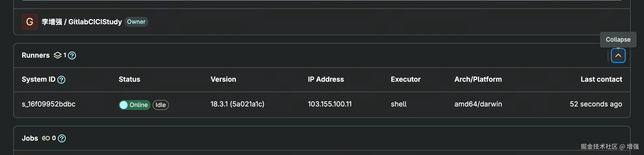This screenshot has width=644, height=155.
Task: Click the version 18.3.1 (5a021a1c) text
Action: tap(237, 104)
